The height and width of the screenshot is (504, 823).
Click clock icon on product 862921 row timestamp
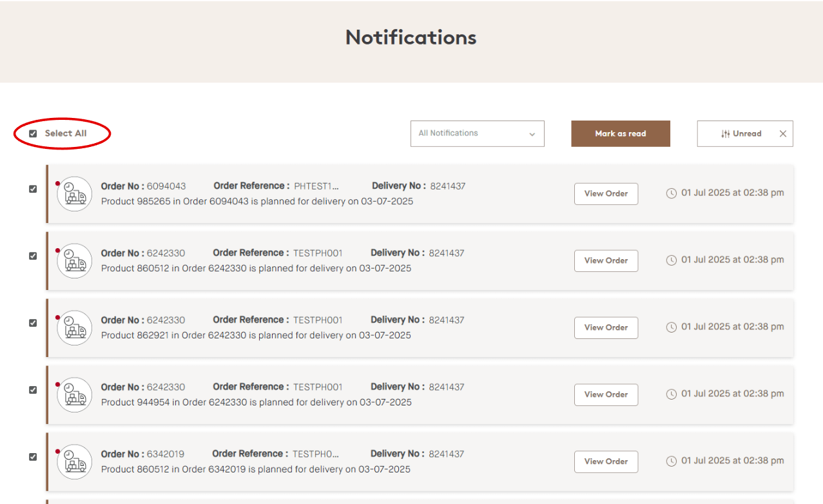672,327
